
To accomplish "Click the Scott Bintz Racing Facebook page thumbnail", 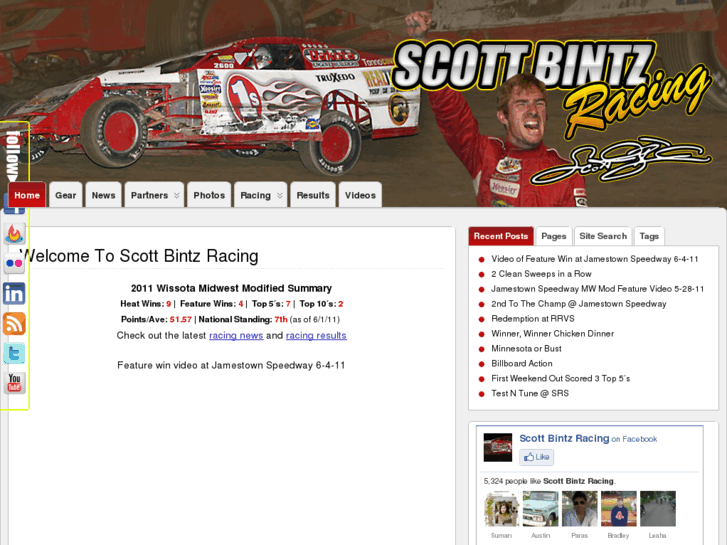I will click(497, 448).
